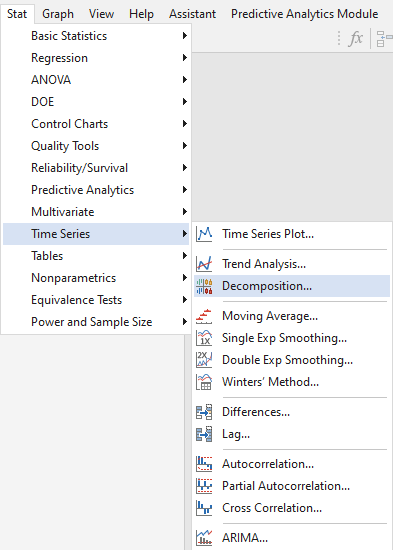Choose Partial Autocorrelation... entry
Viewport: 393px width, 550px height.
292,486
